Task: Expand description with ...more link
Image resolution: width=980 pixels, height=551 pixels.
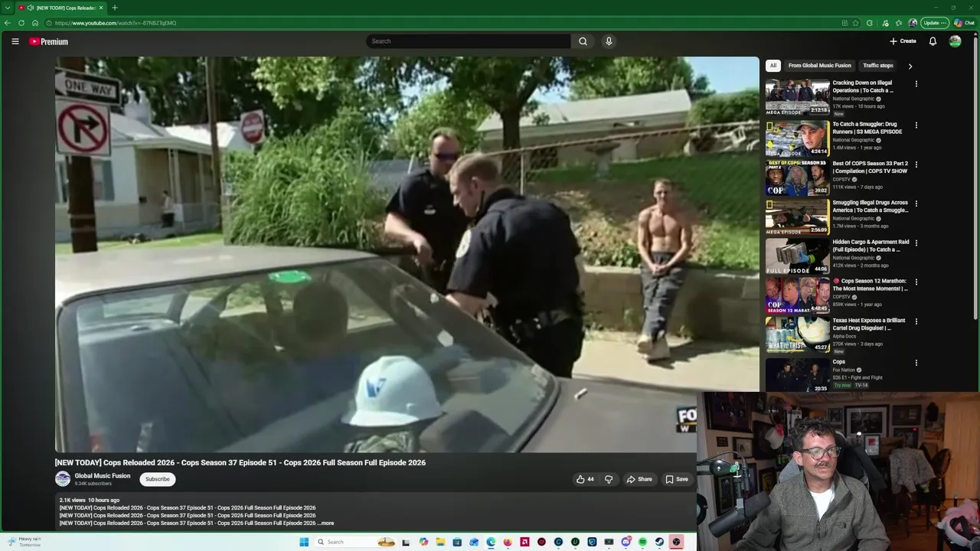Action: [x=327, y=523]
